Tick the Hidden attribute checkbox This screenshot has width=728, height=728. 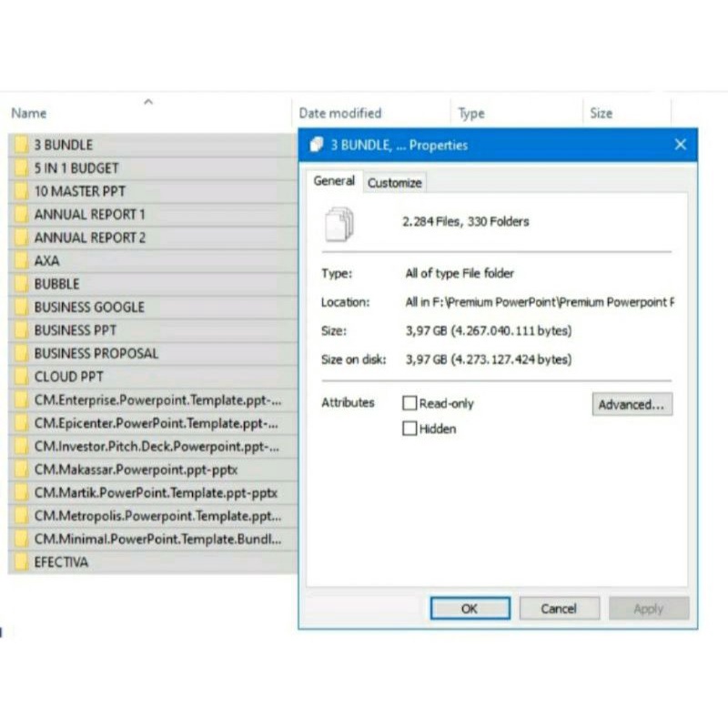(409, 428)
